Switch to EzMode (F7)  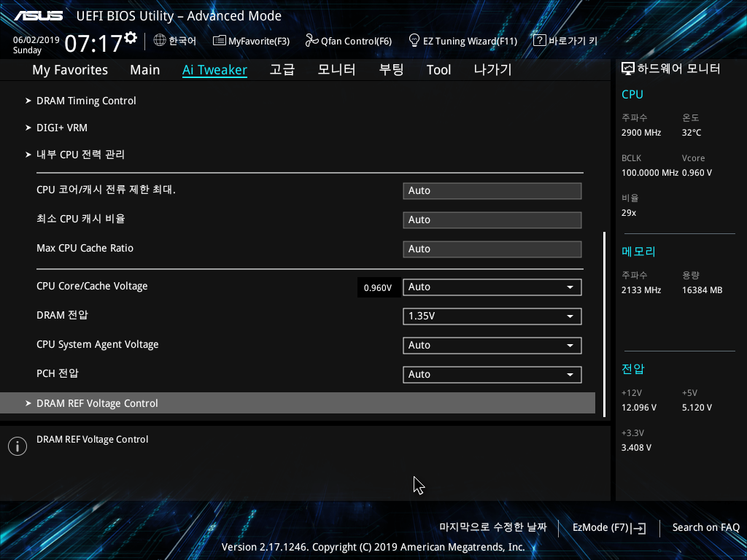point(609,528)
